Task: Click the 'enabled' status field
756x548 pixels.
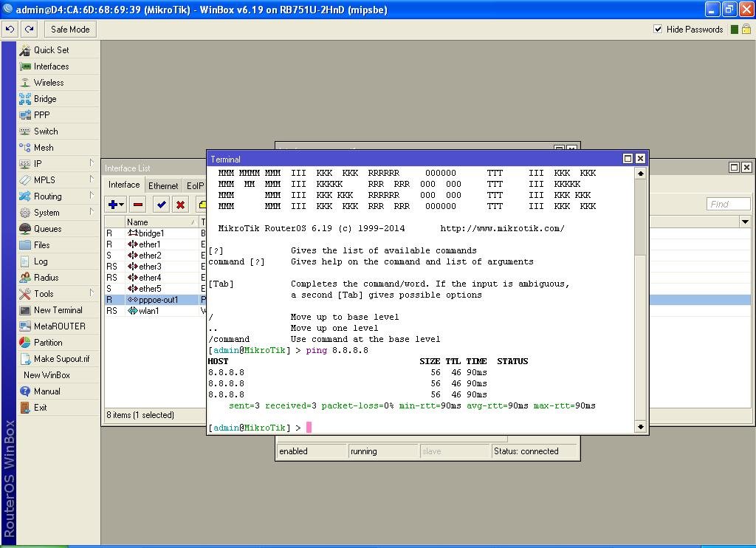Action: 312,451
